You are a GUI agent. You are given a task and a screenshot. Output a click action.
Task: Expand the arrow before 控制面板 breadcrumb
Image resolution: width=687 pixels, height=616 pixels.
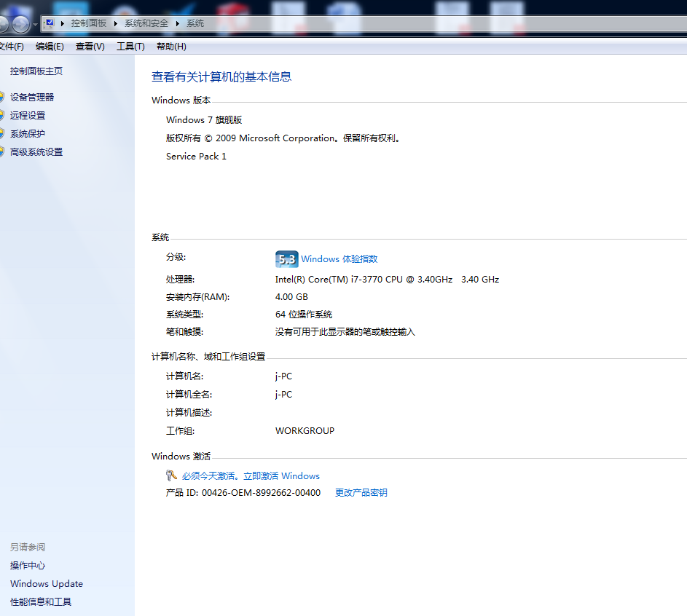pos(62,23)
